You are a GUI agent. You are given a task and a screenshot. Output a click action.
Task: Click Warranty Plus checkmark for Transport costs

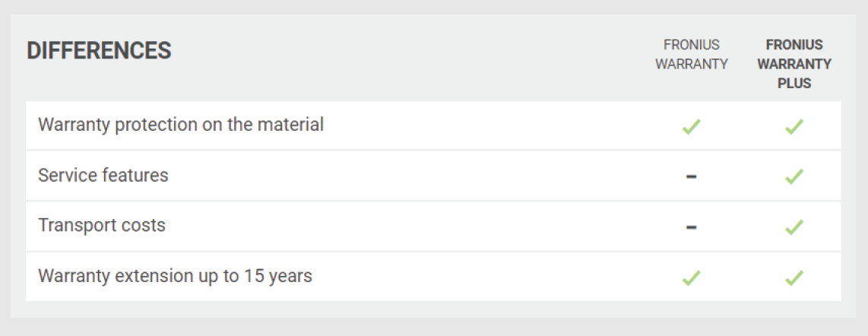coord(794,227)
